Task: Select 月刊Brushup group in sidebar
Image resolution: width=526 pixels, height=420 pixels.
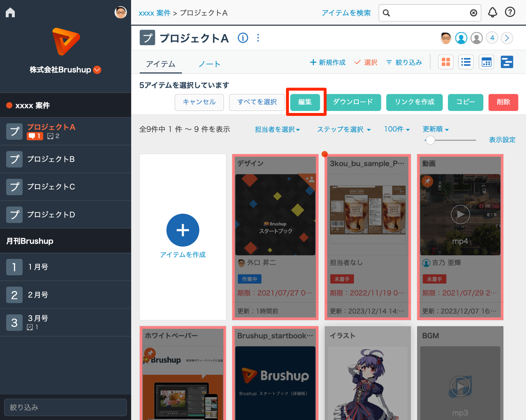Action: click(x=66, y=241)
